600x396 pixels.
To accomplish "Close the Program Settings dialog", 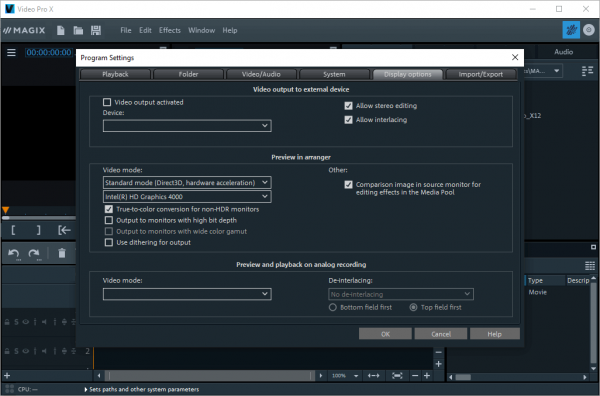I will coord(515,57).
